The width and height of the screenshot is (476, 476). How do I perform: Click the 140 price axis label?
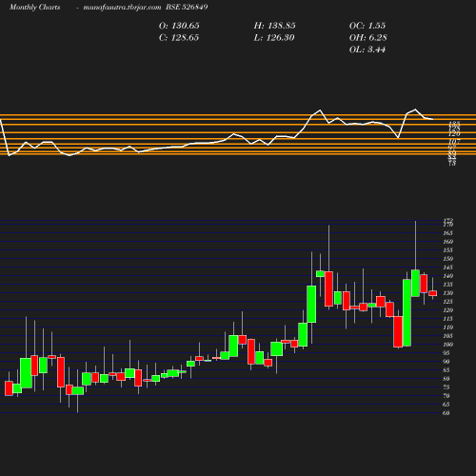point(447,276)
